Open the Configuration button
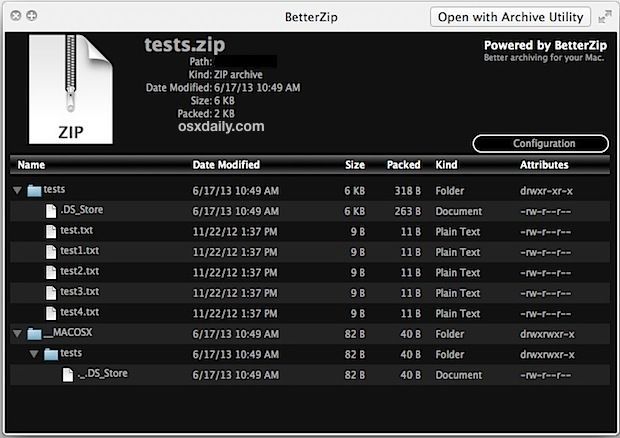Image resolution: width=620 pixels, height=438 pixels. click(541, 143)
